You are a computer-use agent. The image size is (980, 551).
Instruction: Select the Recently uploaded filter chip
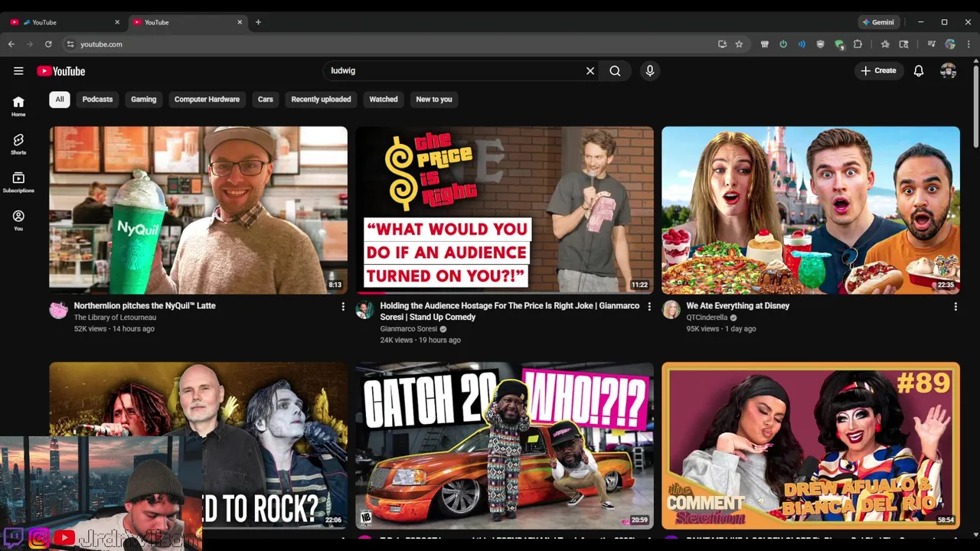pyautogui.click(x=321, y=99)
